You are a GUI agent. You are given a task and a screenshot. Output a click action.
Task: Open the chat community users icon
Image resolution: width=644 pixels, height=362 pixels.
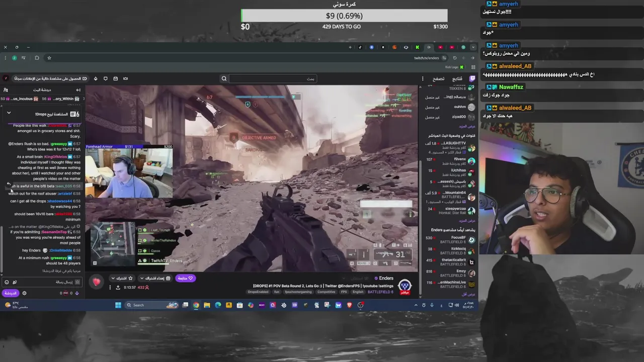point(6,89)
